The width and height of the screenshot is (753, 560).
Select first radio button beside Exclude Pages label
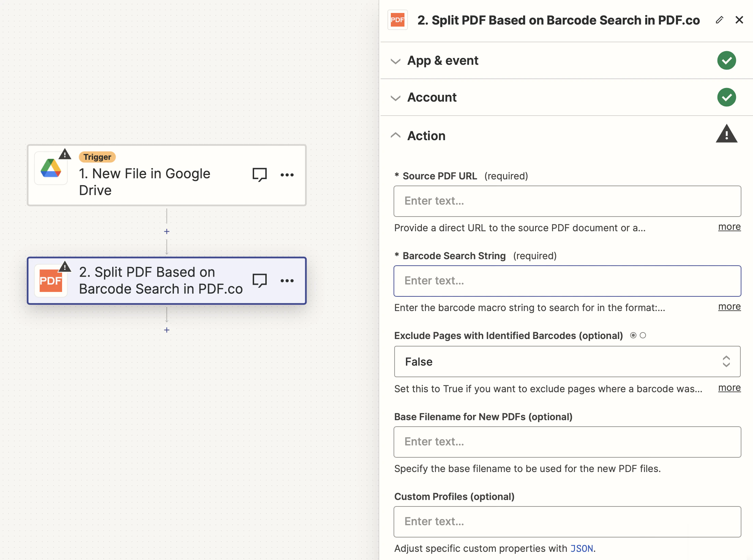click(x=633, y=335)
